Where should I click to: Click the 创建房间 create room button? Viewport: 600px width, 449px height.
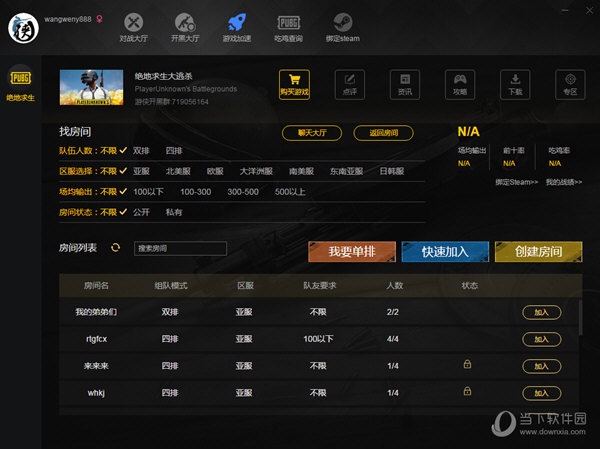click(x=538, y=251)
